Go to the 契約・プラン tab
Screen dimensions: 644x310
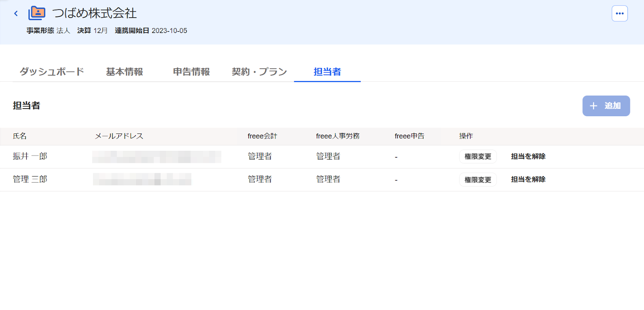(259, 72)
